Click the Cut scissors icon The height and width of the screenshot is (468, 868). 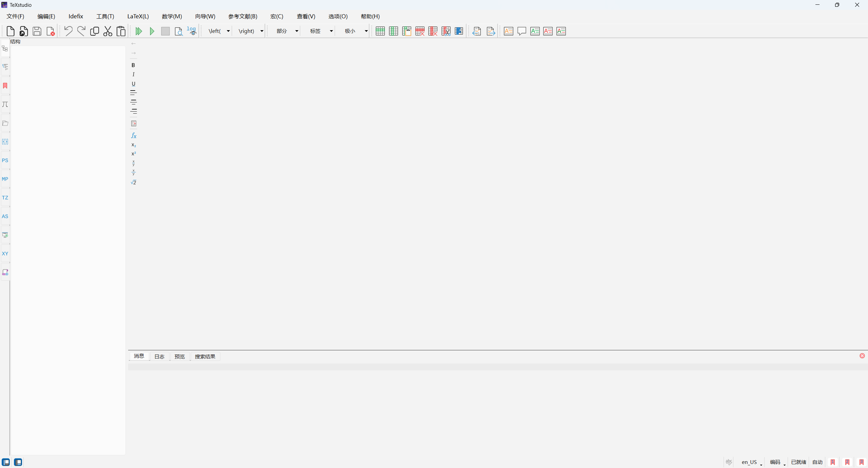coord(108,31)
